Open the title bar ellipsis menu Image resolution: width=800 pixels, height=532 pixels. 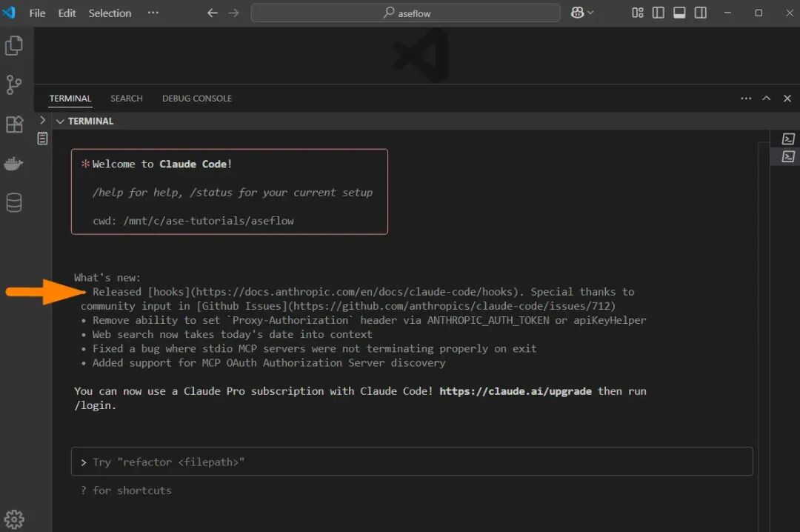point(153,13)
